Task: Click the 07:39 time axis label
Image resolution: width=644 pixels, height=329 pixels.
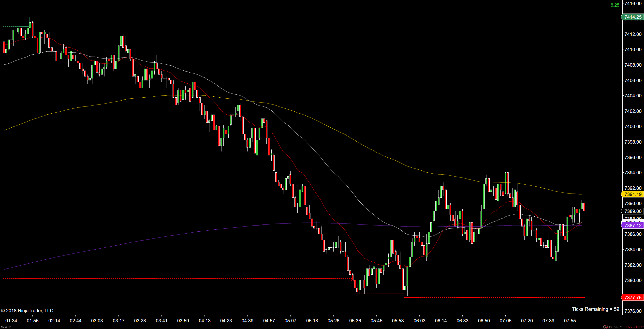Action: [x=548, y=321]
